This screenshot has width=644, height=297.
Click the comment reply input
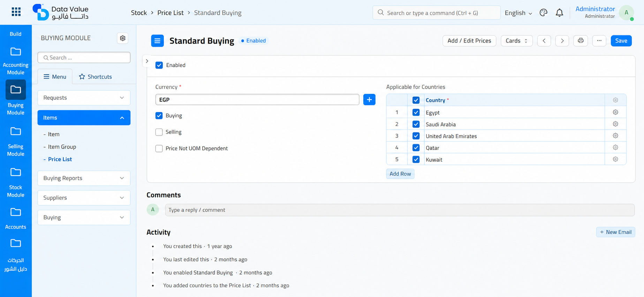point(400,210)
